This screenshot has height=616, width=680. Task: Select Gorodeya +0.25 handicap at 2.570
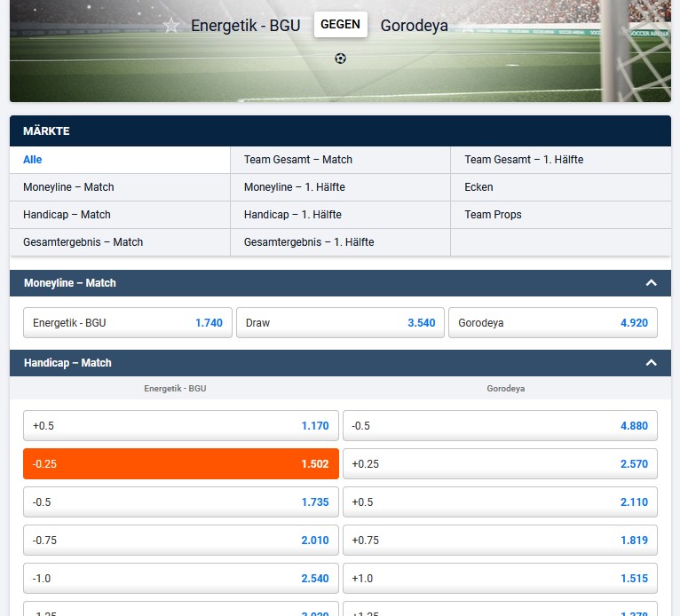pyautogui.click(x=500, y=464)
